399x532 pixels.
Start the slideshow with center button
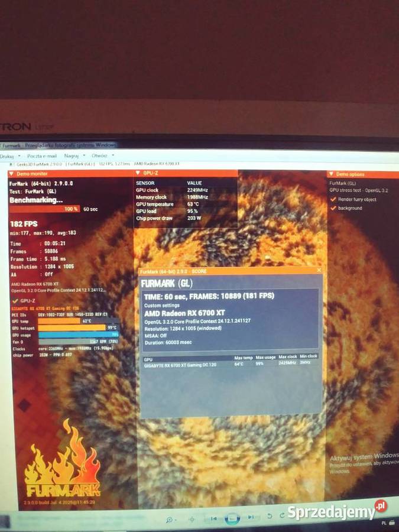232,518
